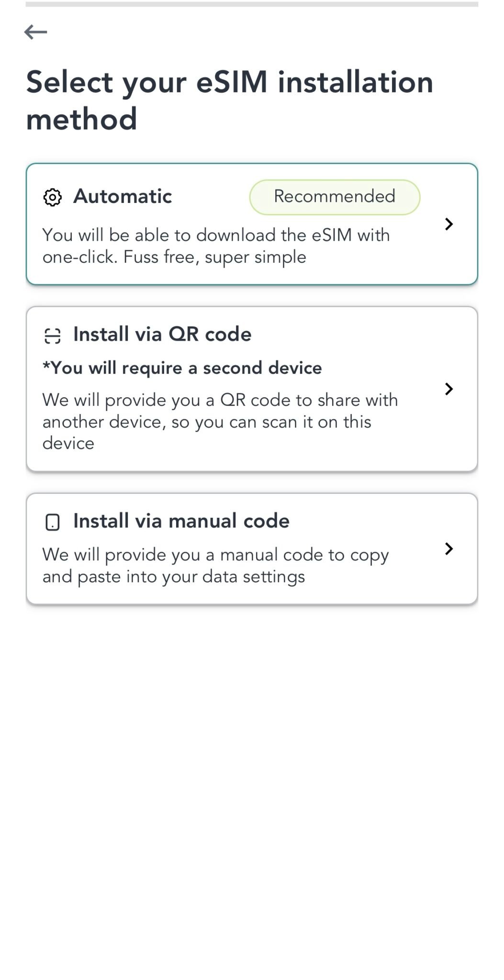Choose the Install via manual code title
The height and width of the screenshot is (980, 504).
pos(181,521)
